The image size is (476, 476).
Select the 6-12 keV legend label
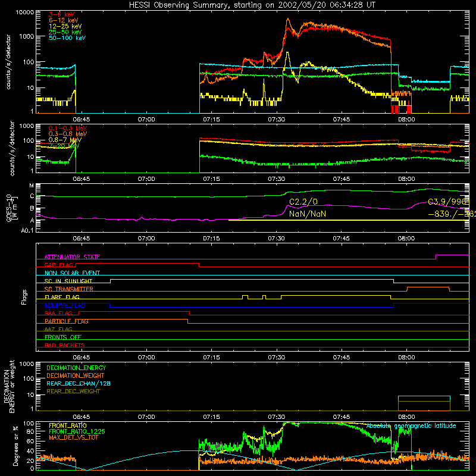[64, 20]
